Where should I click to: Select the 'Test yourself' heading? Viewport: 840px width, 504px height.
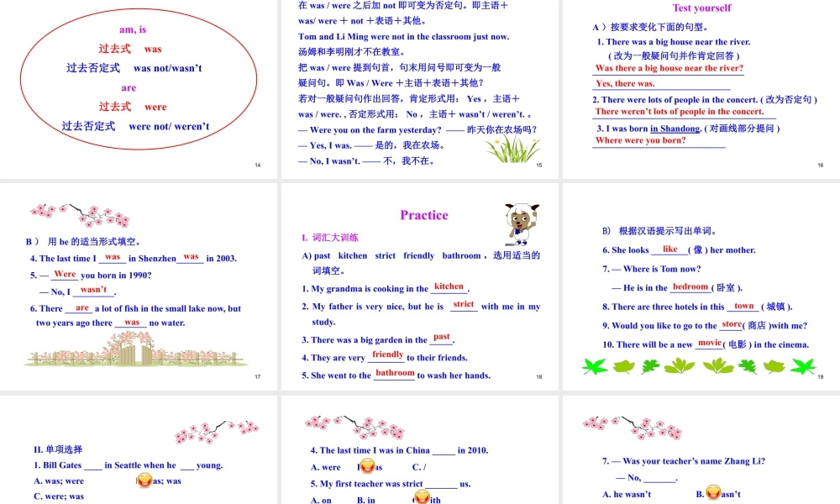(701, 8)
